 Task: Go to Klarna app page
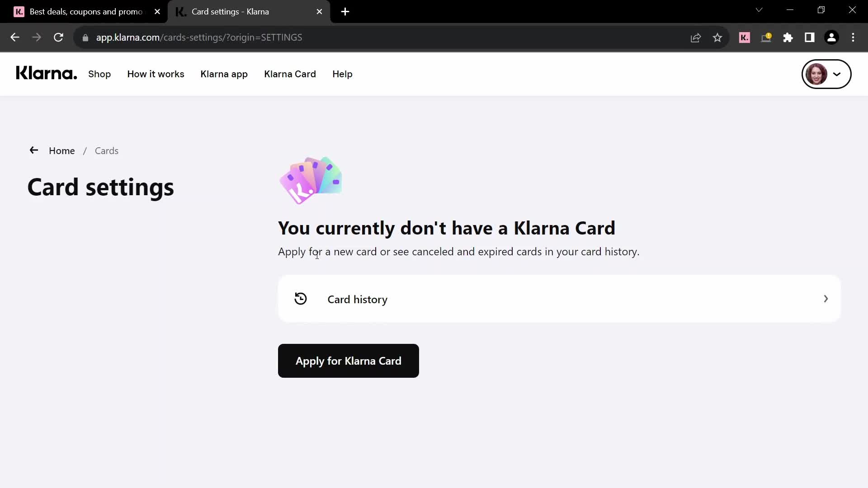224,74
